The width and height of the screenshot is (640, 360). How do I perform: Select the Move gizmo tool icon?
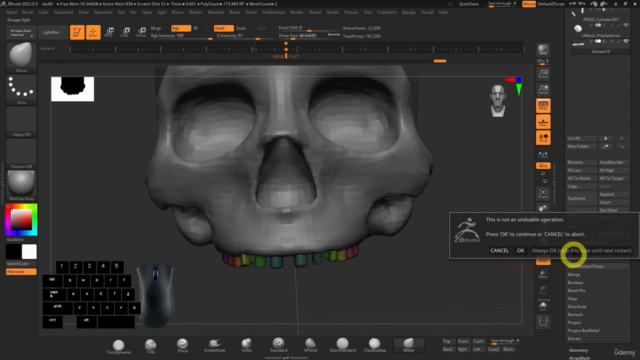tap(109, 32)
